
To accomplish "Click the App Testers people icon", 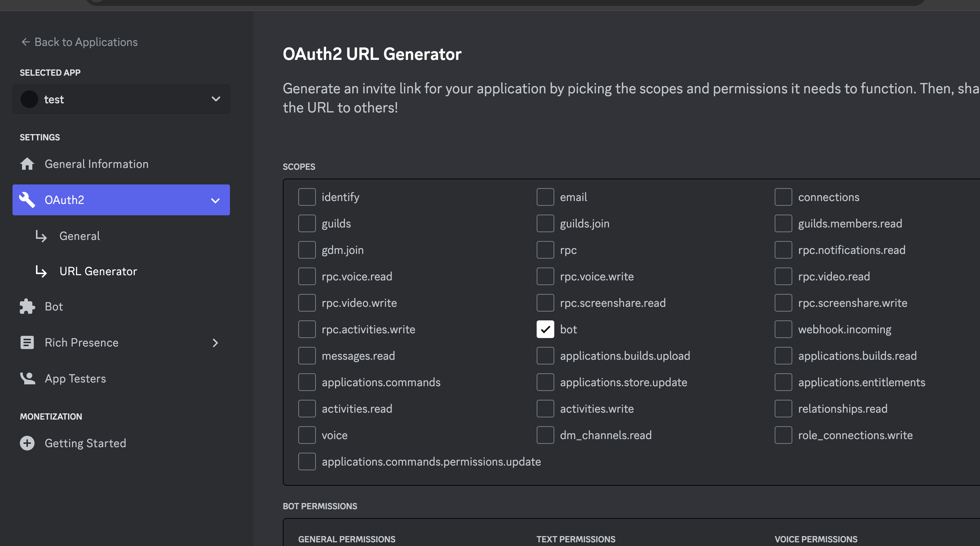I will tap(28, 378).
